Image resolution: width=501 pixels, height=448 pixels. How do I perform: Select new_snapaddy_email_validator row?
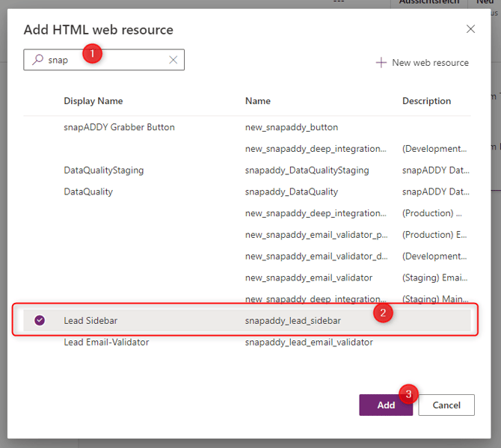click(x=308, y=277)
